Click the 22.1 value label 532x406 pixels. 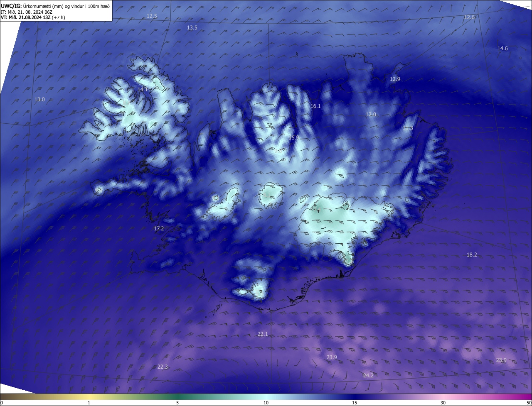[263, 334]
